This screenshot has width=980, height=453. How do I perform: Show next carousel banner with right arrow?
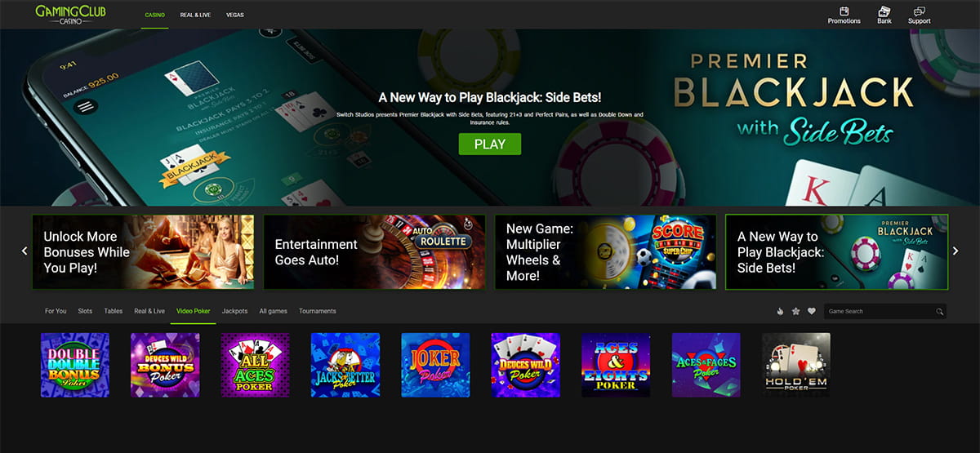click(955, 251)
